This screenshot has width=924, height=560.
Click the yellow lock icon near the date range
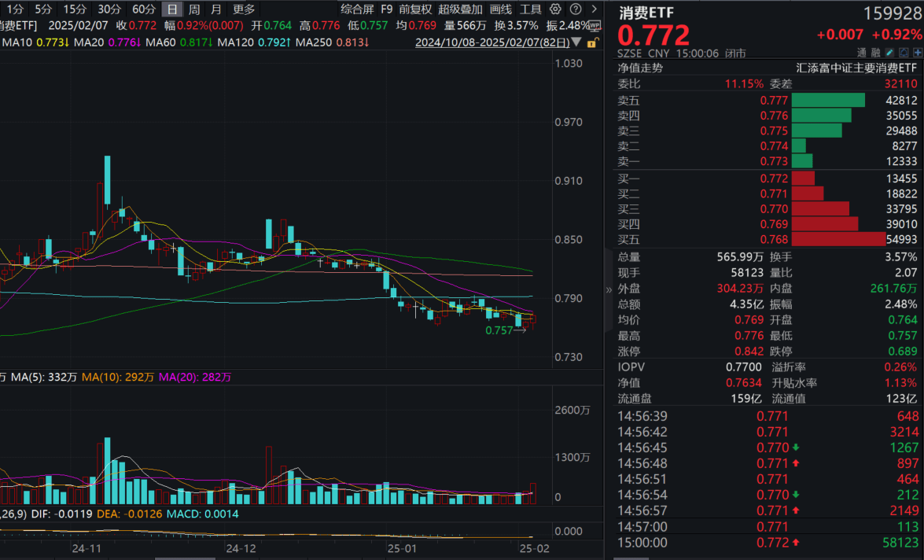click(x=593, y=43)
